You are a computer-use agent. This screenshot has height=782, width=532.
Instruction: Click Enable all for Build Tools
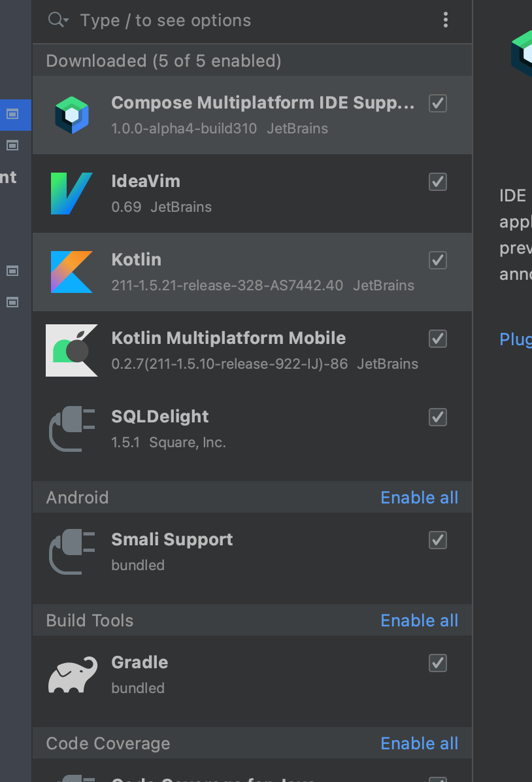coord(419,620)
